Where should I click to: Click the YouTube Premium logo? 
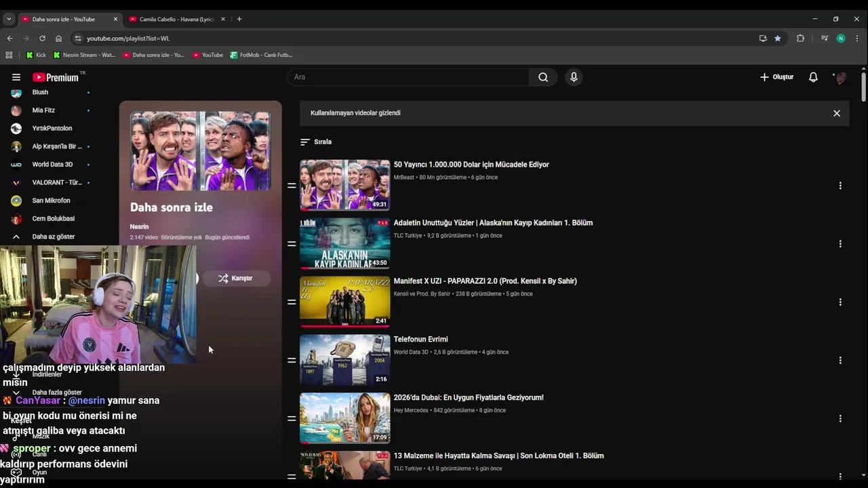56,77
